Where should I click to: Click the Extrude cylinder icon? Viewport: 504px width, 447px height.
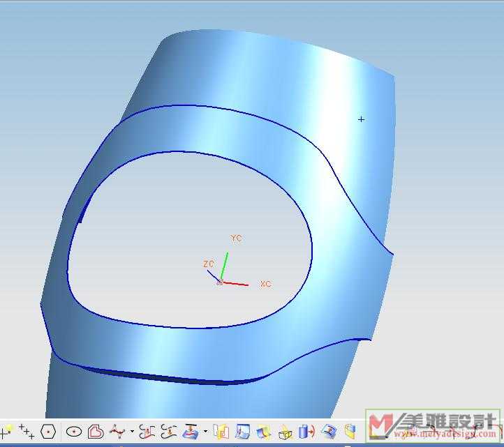[306, 432]
